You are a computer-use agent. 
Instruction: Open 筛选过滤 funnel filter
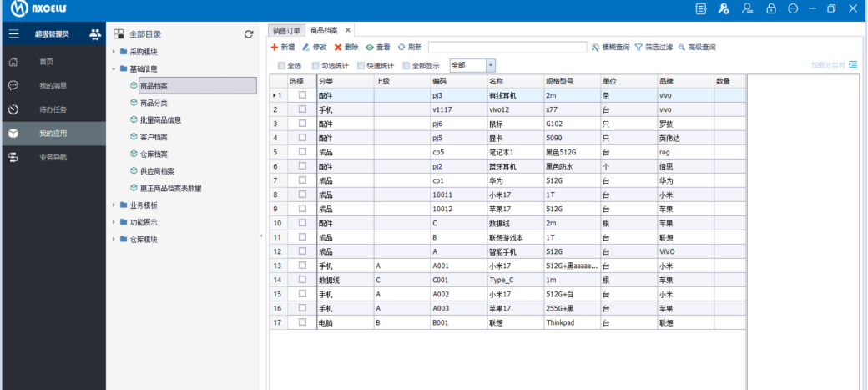(638, 48)
